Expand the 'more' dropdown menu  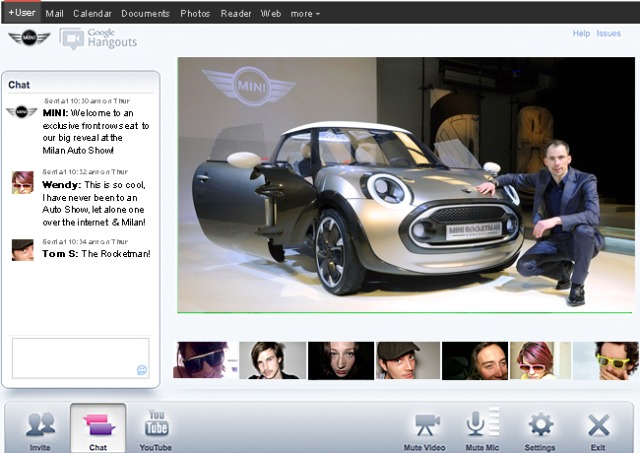tap(305, 14)
